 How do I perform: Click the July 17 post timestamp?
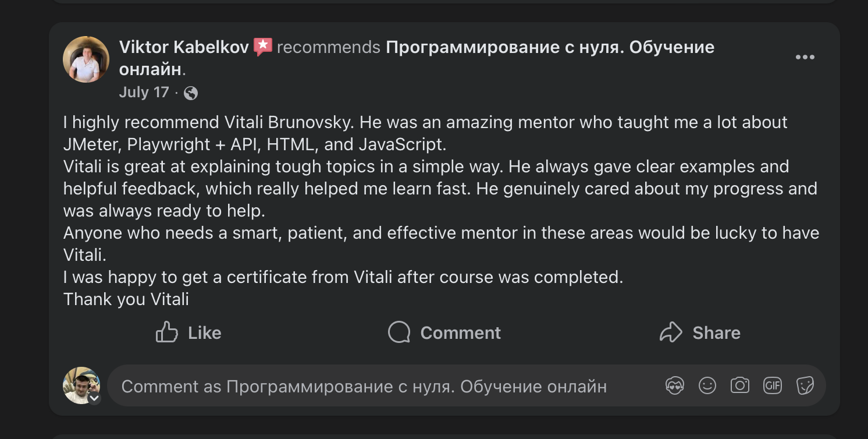pyautogui.click(x=144, y=93)
